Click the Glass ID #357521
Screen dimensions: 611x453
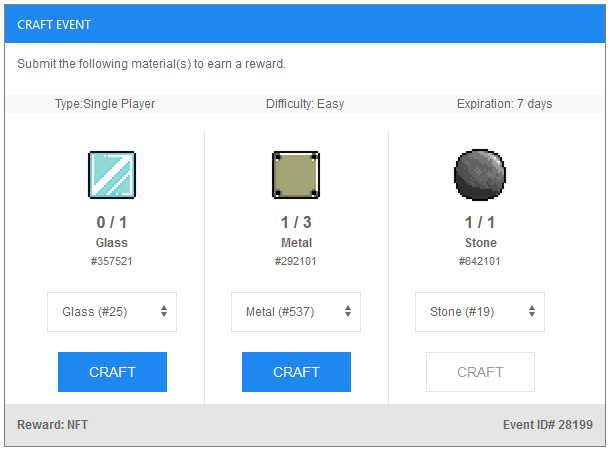coord(112,261)
